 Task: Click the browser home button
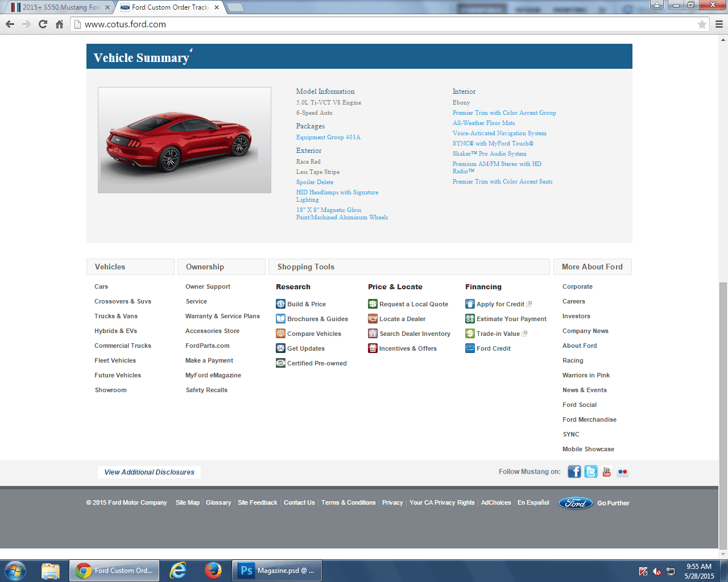click(59, 24)
